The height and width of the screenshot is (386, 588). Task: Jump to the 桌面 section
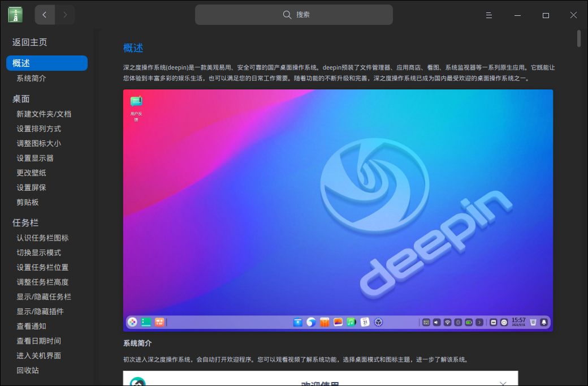(21, 98)
